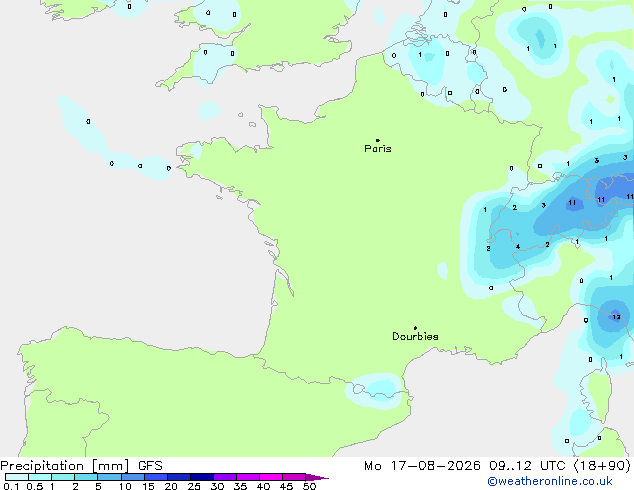The width and height of the screenshot is (634, 490).
Task: Pick the dark navy legend swatch between 25 and 30
Action: tap(202, 477)
